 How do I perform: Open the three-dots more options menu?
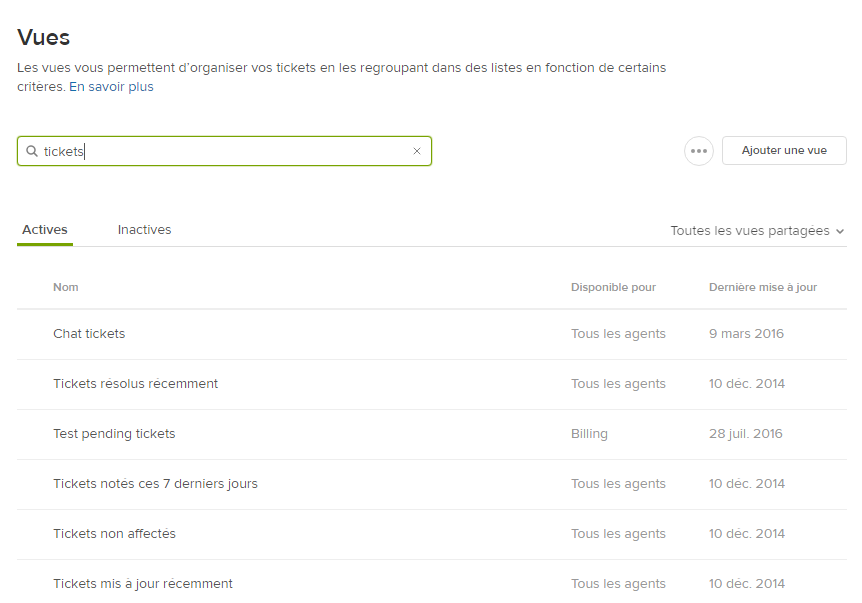point(699,151)
